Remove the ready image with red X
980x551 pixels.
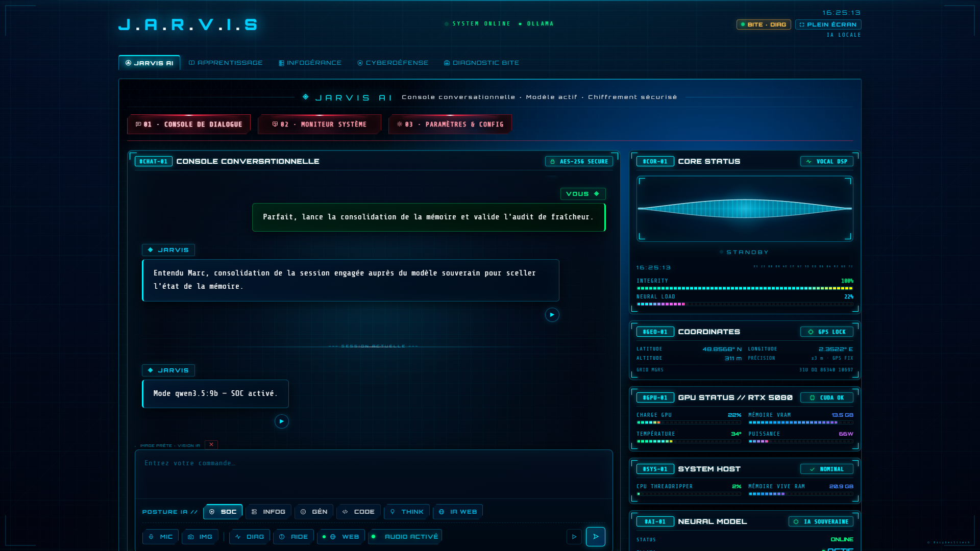click(211, 445)
